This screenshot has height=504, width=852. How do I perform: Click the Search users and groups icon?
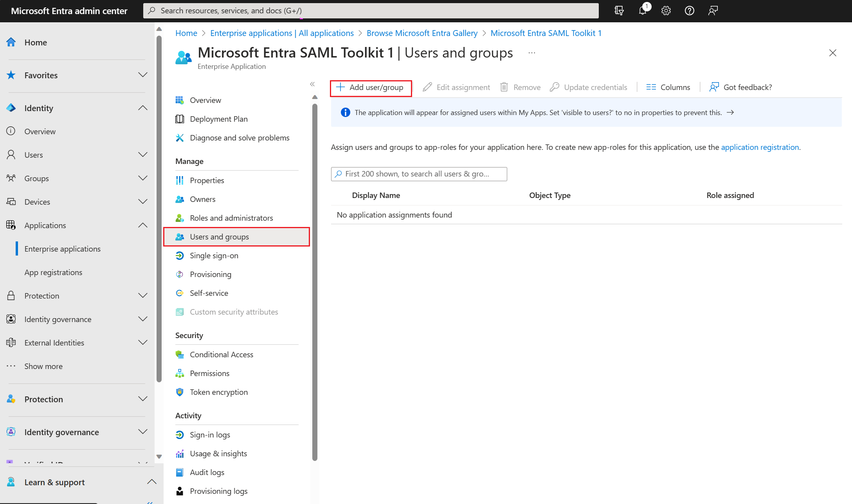pyautogui.click(x=339, y=175)
